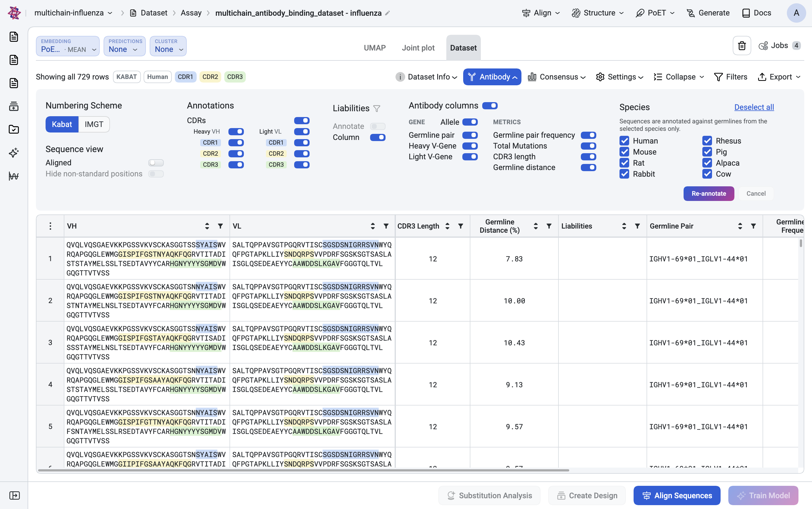The height and width of the screenshot is (509, 812).
Task: Sort the Germline Distance column
Action: coord(536,226)
